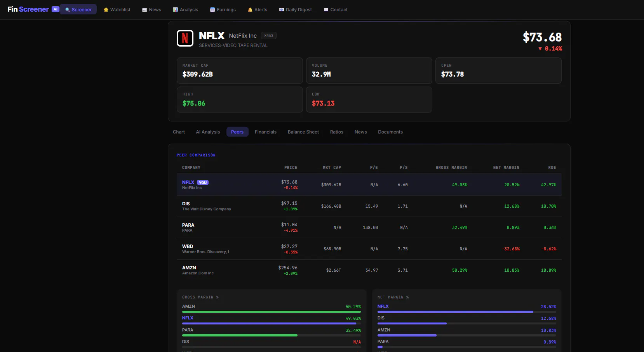644x352 pixels.
Task: Click AMZN gross margin bar 50.29%
Action: [272, 312]
